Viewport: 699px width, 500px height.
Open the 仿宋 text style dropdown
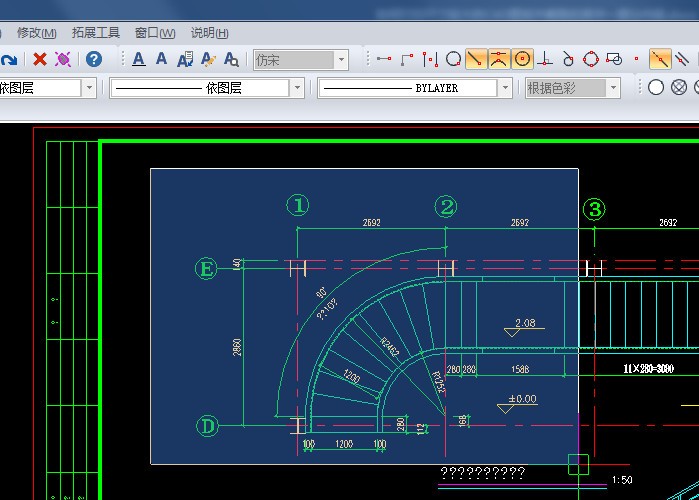click(x=341, y=60)
